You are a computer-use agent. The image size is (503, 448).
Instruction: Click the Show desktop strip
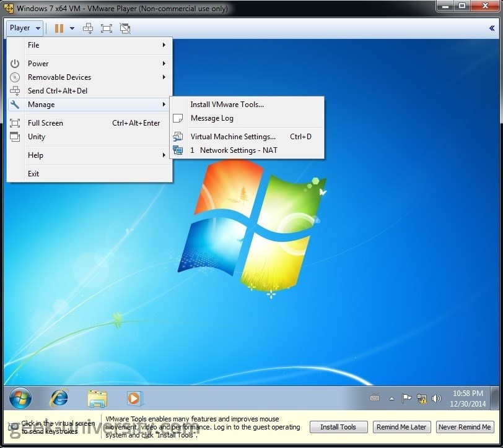click(x=496, y=398)
